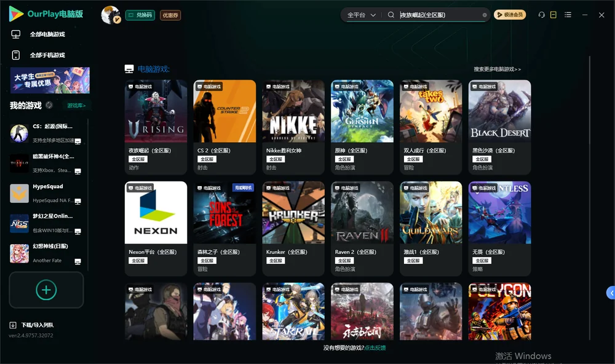Open the NIKKE 胜利女神 game card
This screenshot has height=364, width=615.
(293, 127)
